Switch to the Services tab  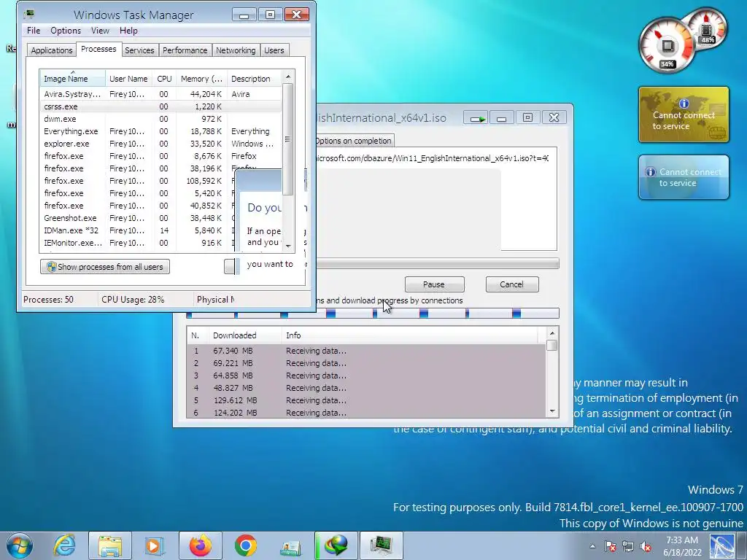[x=139, y=50]
